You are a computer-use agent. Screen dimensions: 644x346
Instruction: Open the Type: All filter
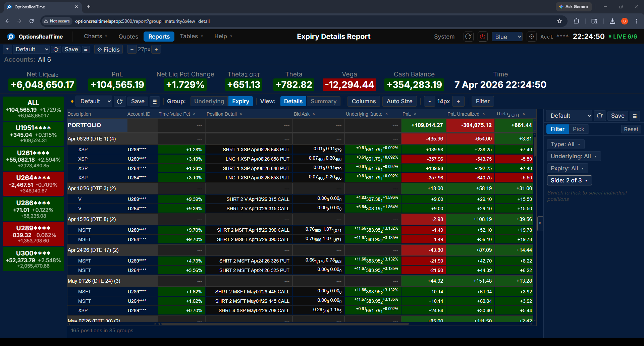566,144
